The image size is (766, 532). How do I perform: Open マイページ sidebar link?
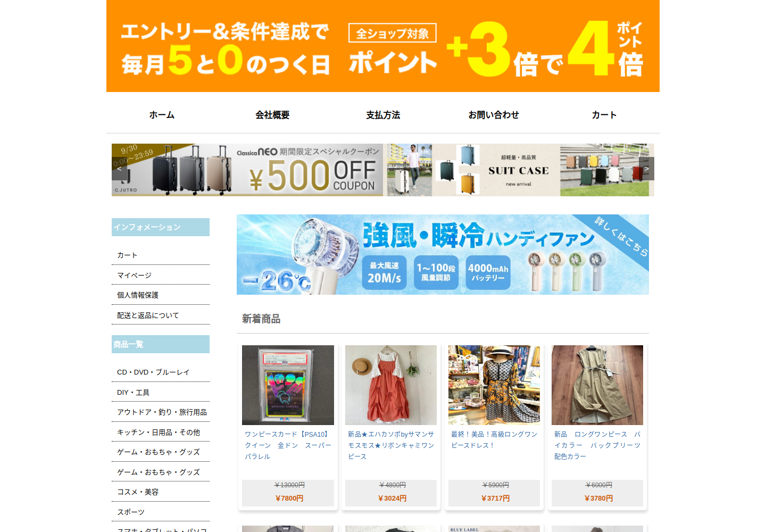134,276
